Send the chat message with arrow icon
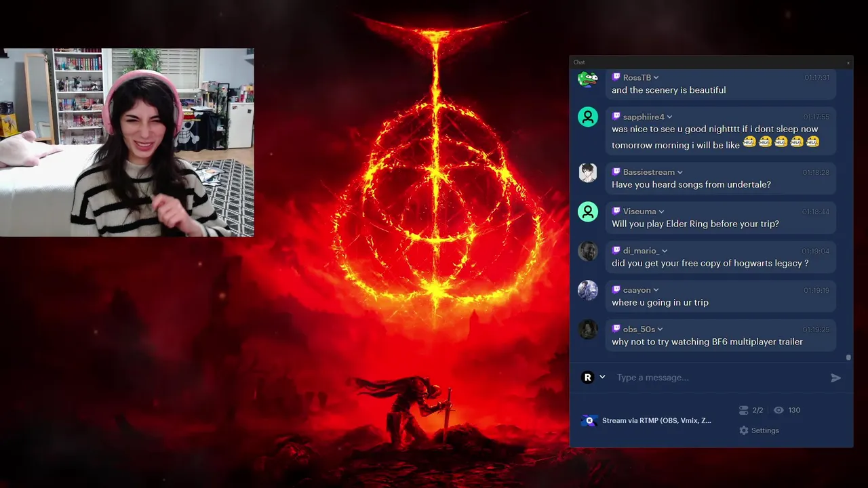 click(836, 378)
